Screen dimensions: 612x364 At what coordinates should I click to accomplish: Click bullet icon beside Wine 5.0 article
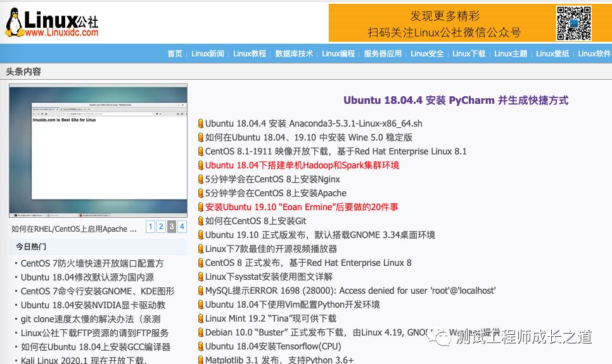[201, 137]
